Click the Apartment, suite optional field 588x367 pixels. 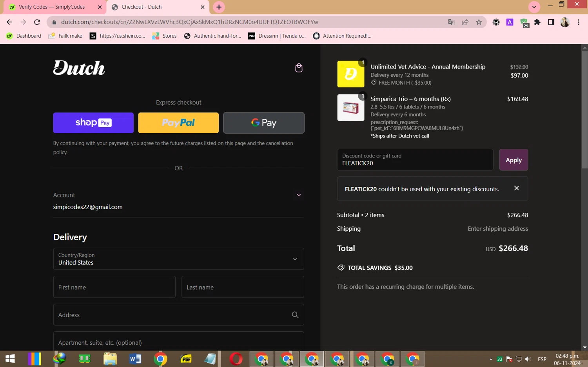[x=178, y=342]
